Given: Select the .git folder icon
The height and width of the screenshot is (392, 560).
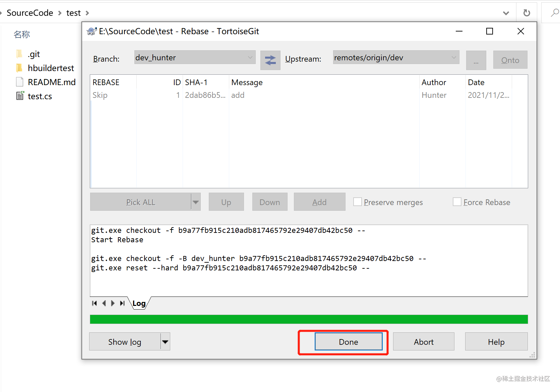Looking at the screenshot, I should pyautogui.click(x=19, y=54).
